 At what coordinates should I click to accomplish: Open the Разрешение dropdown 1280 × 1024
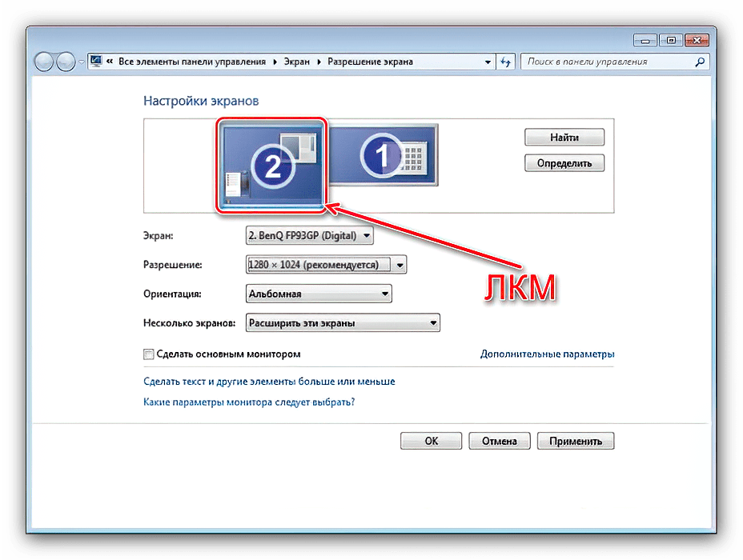pyautogui.click(x=326, y=265)
